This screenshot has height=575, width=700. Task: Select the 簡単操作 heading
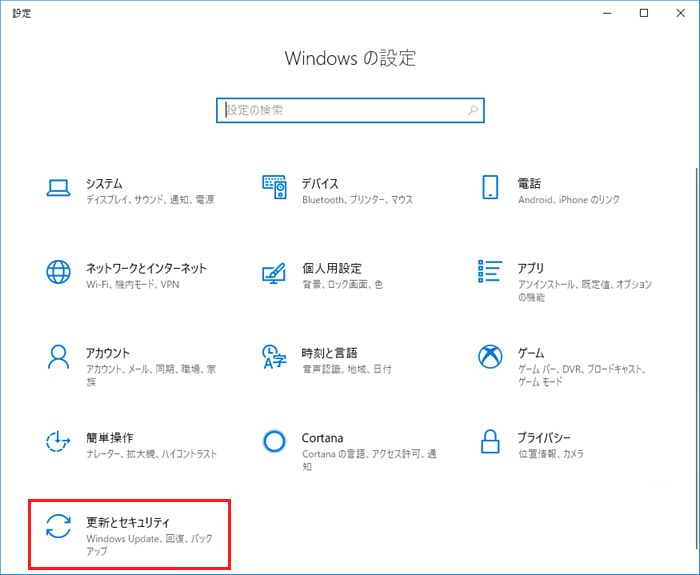click(x=110, y=438)
